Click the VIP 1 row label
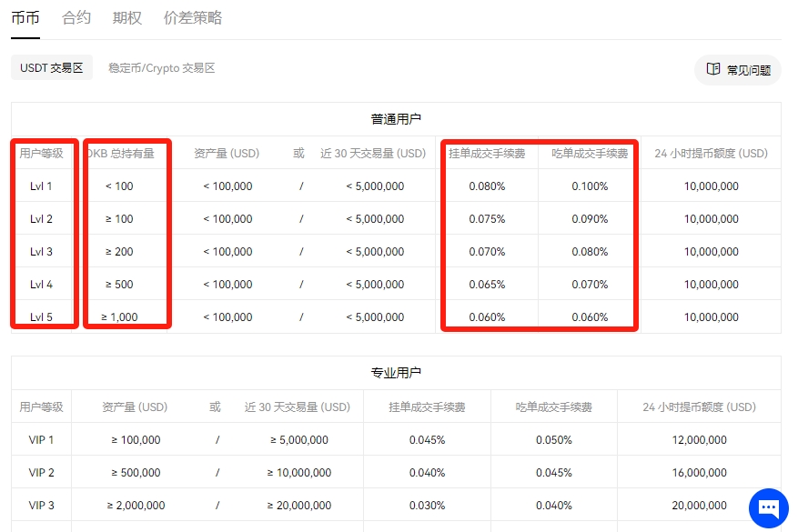 (x=41, y=440)
